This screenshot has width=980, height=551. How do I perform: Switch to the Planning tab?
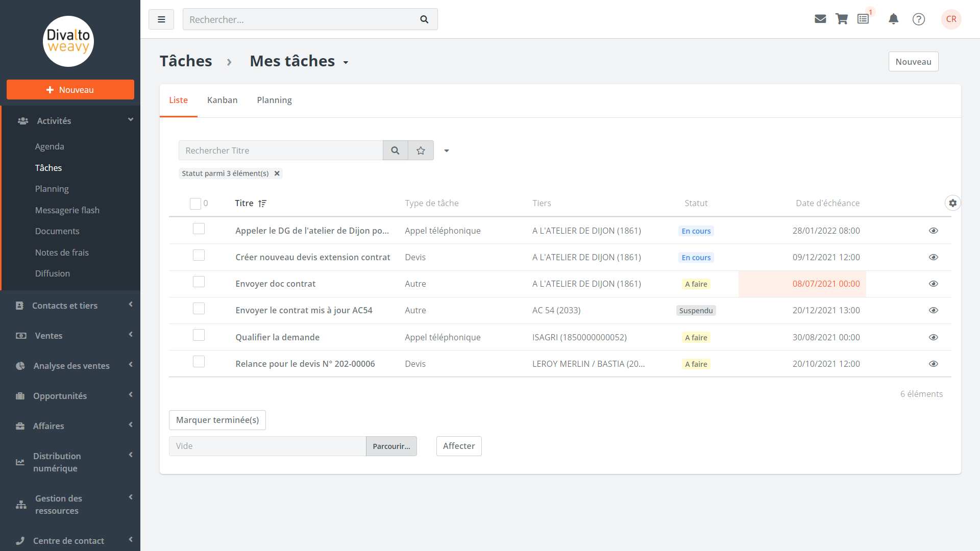274,100
